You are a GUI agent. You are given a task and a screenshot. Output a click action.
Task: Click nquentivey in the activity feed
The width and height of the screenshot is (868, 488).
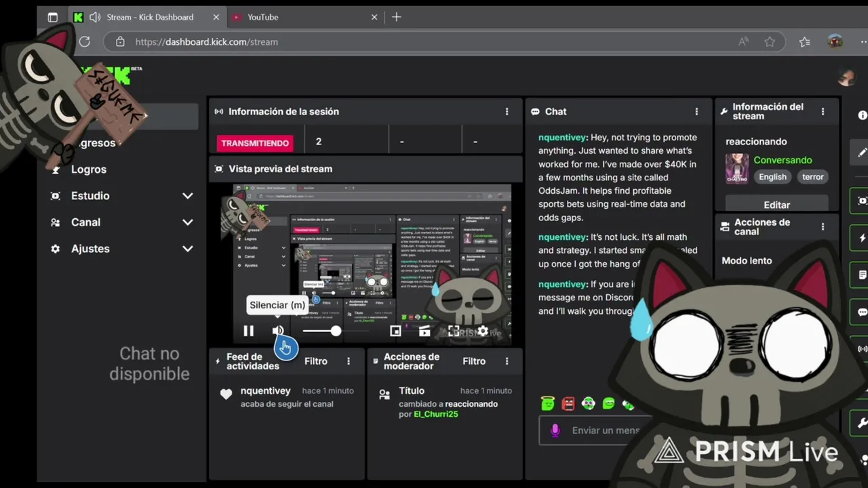(265, 391)
